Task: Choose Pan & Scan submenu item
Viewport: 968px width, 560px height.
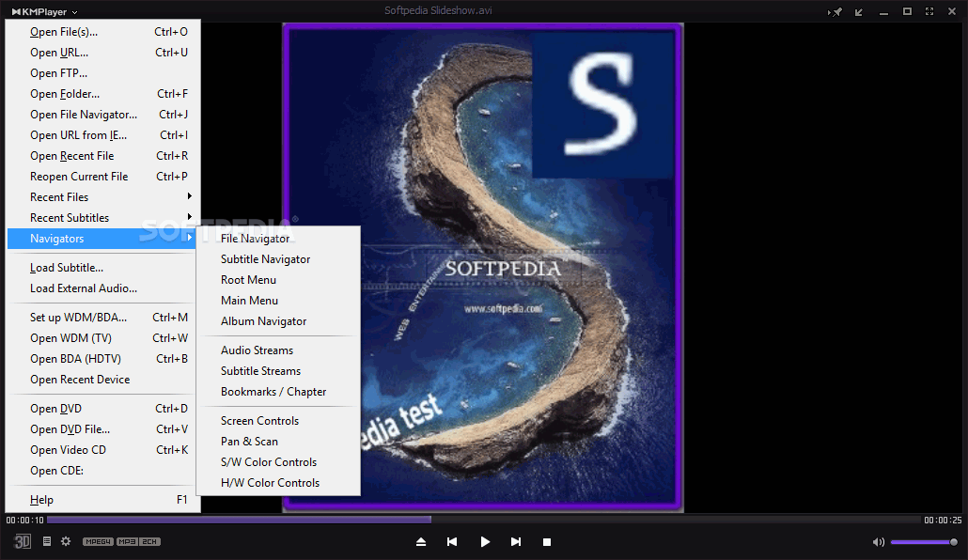Action: point(278,442)
